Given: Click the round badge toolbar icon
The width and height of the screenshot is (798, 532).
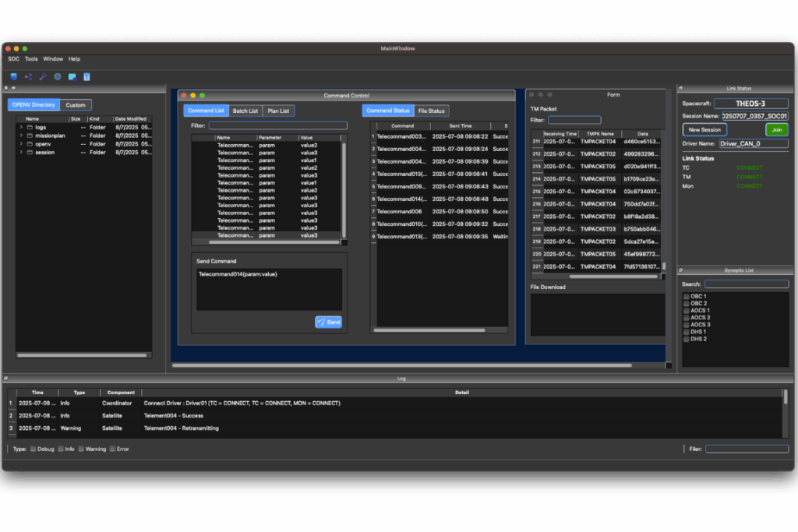Looking at the screenshot, I should [58, 76].
